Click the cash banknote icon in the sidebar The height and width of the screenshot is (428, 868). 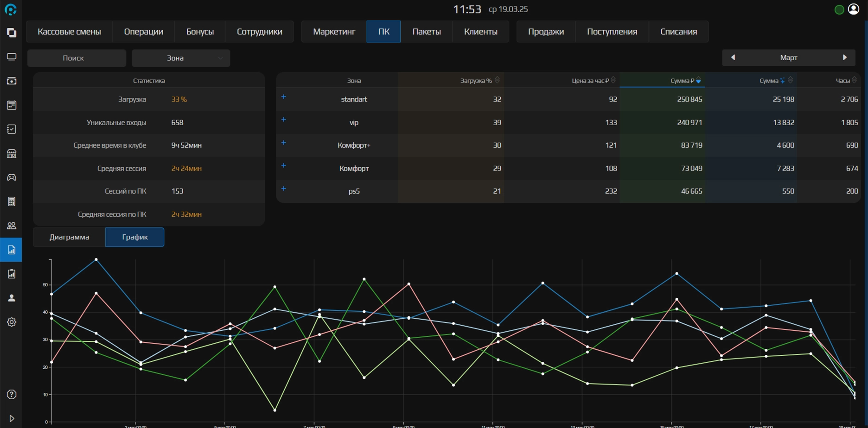(x=12, y=81)
